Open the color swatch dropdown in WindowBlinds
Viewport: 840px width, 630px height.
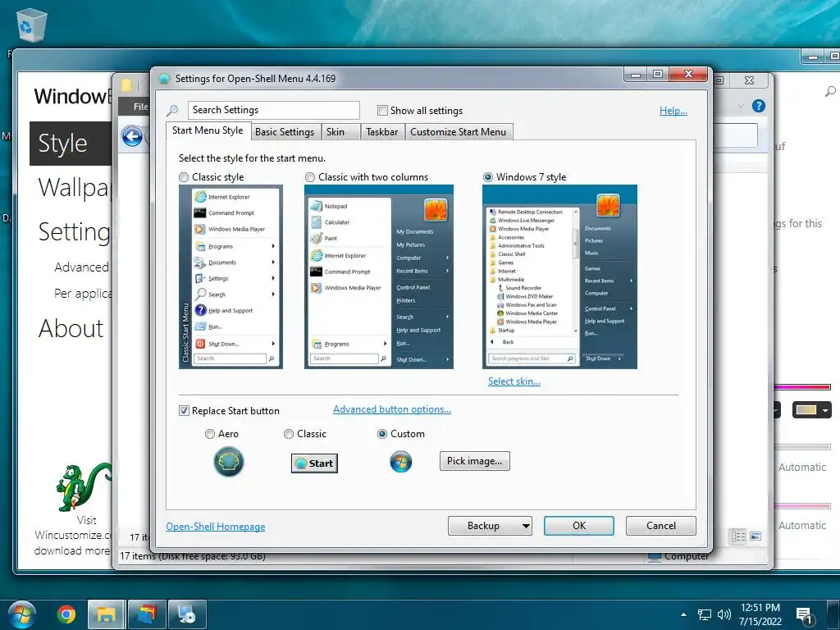pos(812,410)
